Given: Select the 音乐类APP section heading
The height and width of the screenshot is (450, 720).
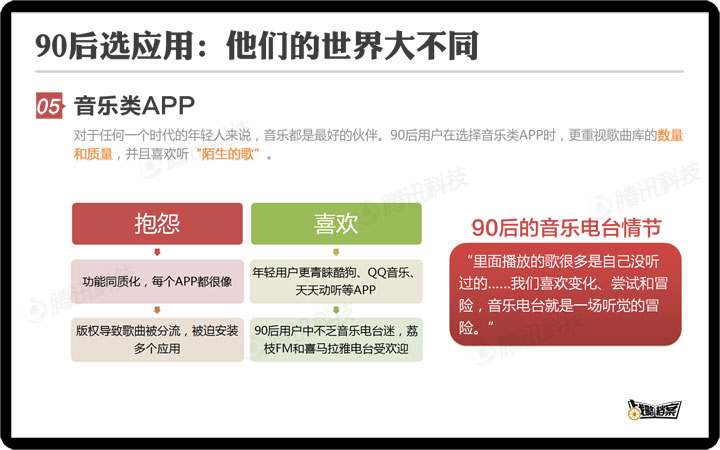Looking at the screenshot, I should pyautogui.click(x=134, y=106).
